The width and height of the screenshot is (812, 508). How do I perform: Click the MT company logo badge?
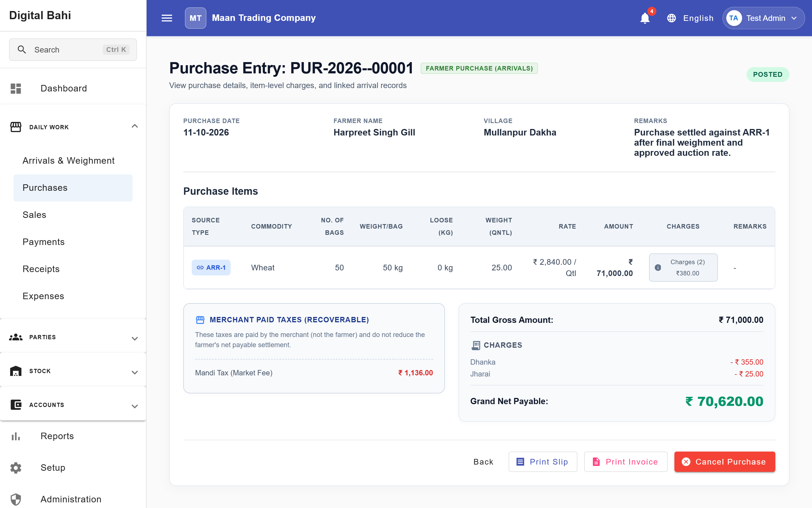[195, 18]
